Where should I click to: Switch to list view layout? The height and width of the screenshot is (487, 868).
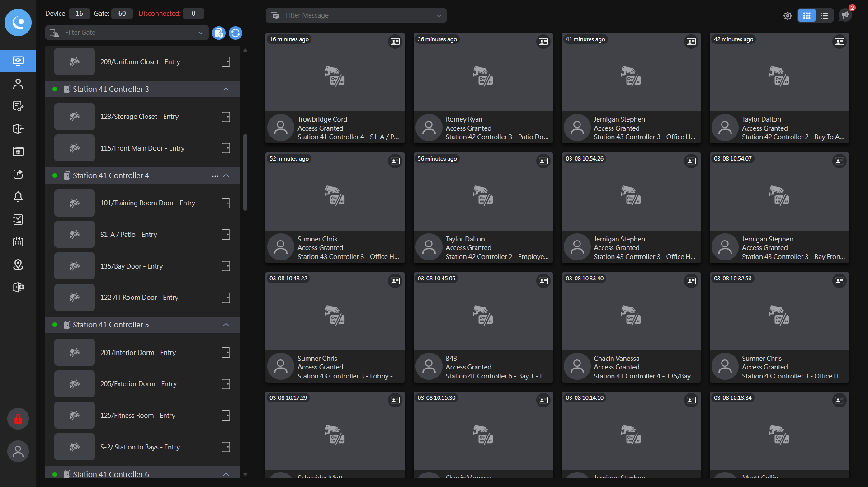click(824, 16)
